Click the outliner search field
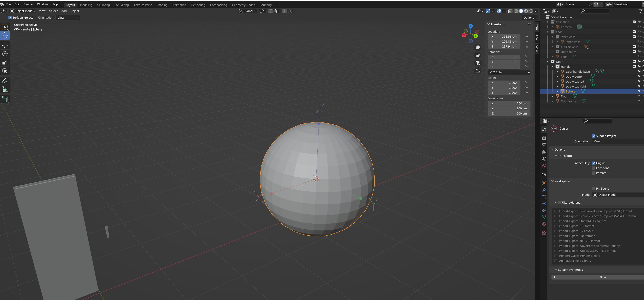644x300 pixels. (594, 11)
